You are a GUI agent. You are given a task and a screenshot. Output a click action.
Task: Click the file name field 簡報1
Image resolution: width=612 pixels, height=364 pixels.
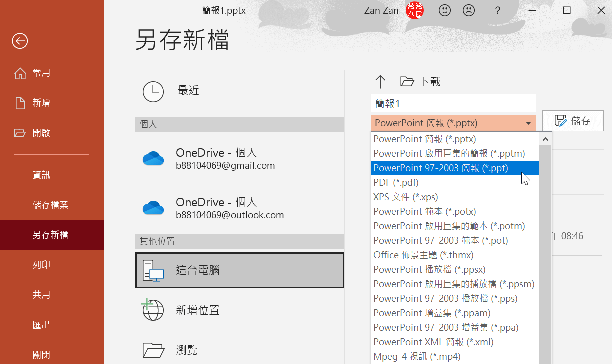453,103
